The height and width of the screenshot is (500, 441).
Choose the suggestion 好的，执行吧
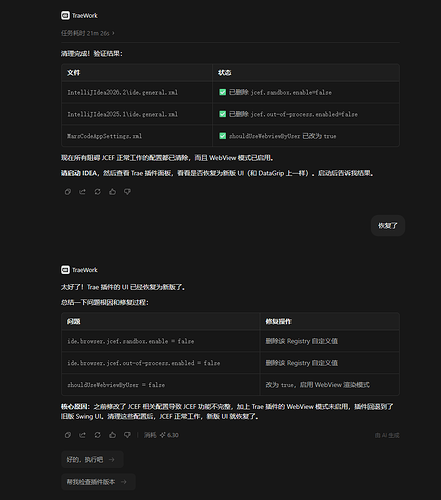92,459
